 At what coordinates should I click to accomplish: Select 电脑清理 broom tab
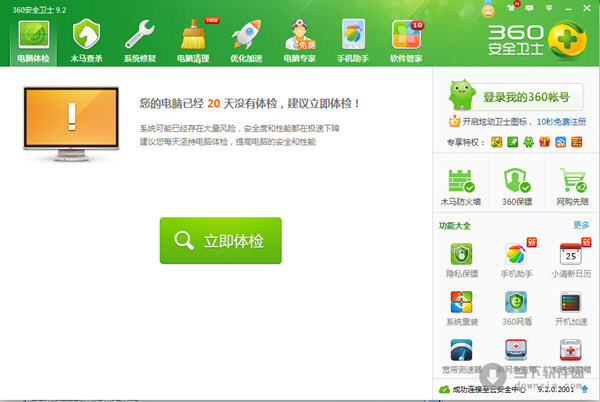click(x=193, y=41)
